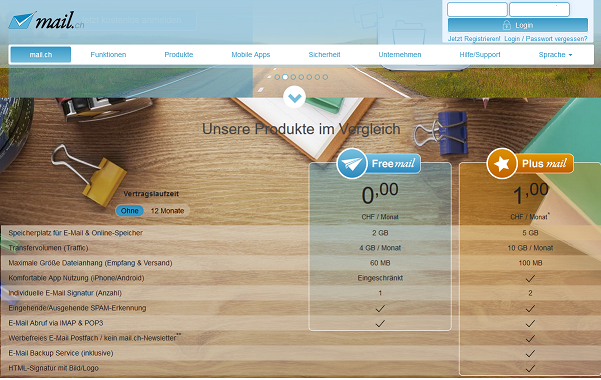Screen dimensions: 601x380
Task: Click the 100 MB attachment value
Action: 530,263
